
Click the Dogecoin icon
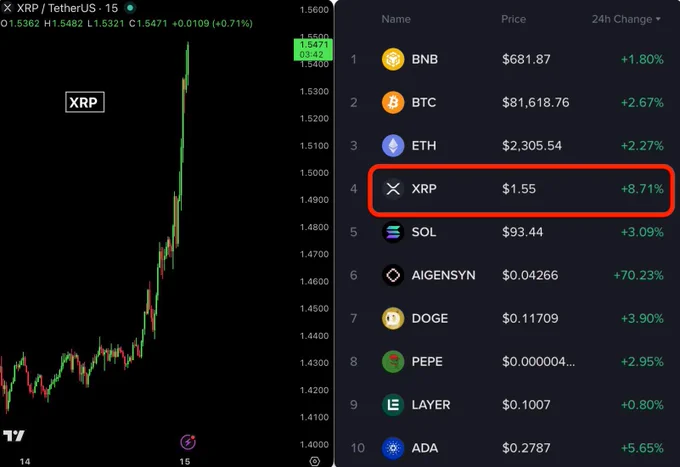393,318
